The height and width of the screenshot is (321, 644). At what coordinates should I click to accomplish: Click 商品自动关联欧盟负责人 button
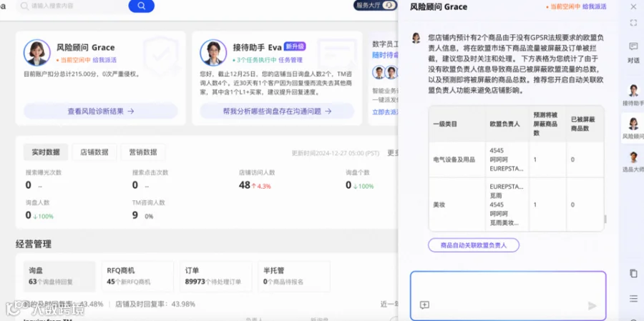pos(474,245)
